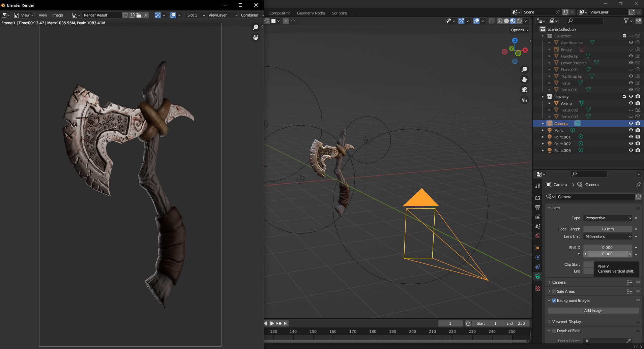Expand the Safe Areas panel
The width and height of the screenshot is (644, 349).
click(549, 291)
